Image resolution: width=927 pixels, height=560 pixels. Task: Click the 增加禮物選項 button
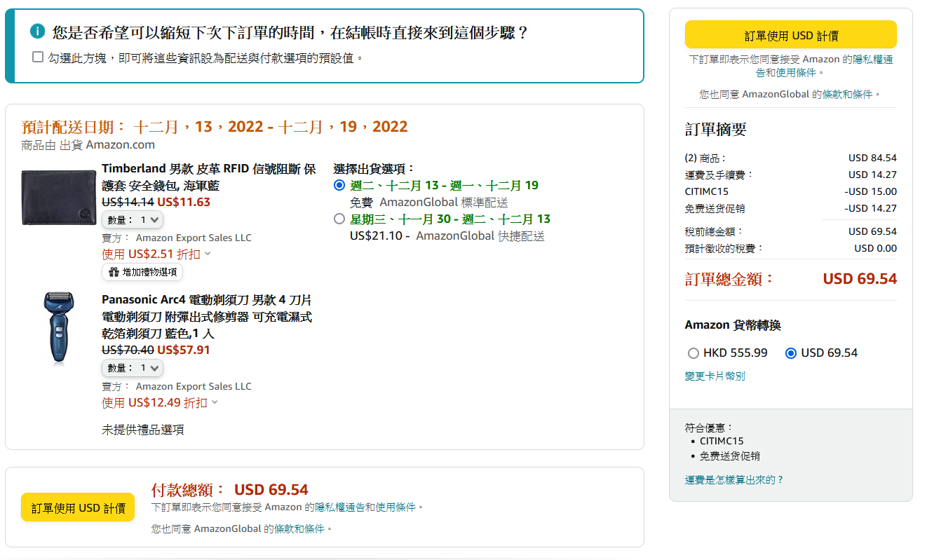(142, 272)
